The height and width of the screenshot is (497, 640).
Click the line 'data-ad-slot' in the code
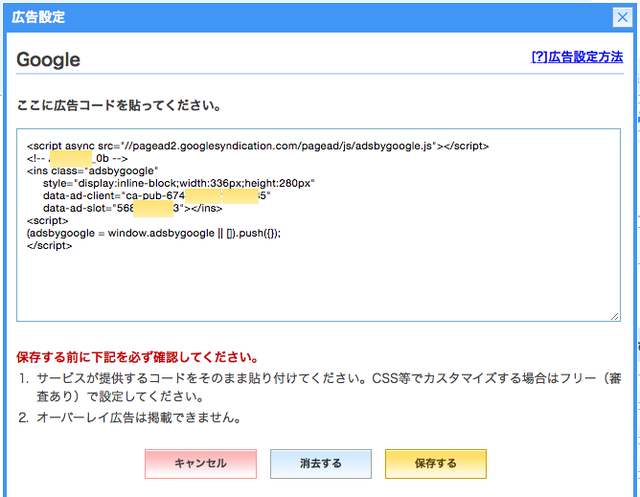[133, 208]
